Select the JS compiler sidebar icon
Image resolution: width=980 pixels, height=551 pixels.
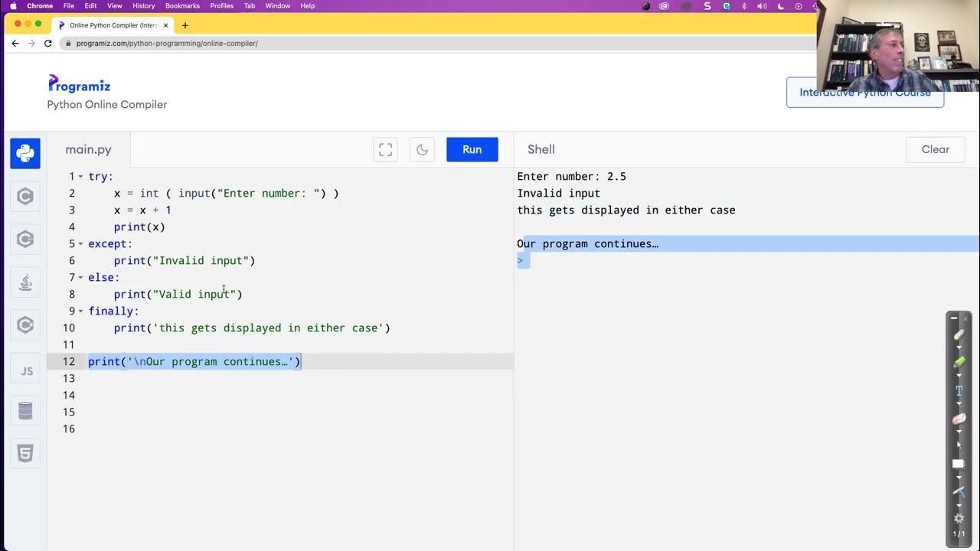[x=25, y=371]
